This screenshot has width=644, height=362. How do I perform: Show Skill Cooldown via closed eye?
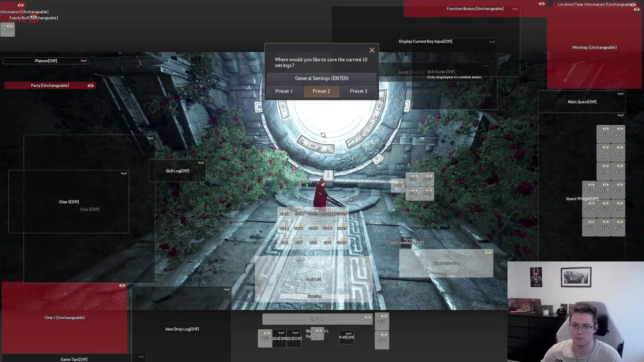point(407,239)
